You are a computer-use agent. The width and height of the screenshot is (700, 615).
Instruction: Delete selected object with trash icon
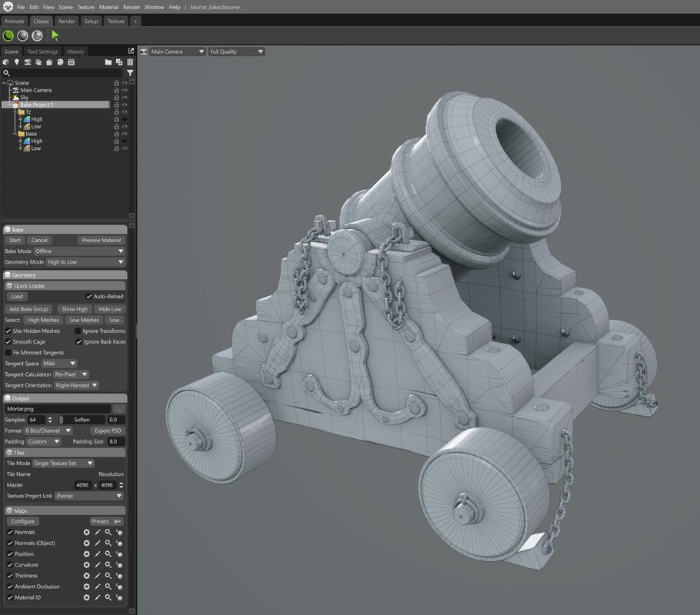pos(130,62)
